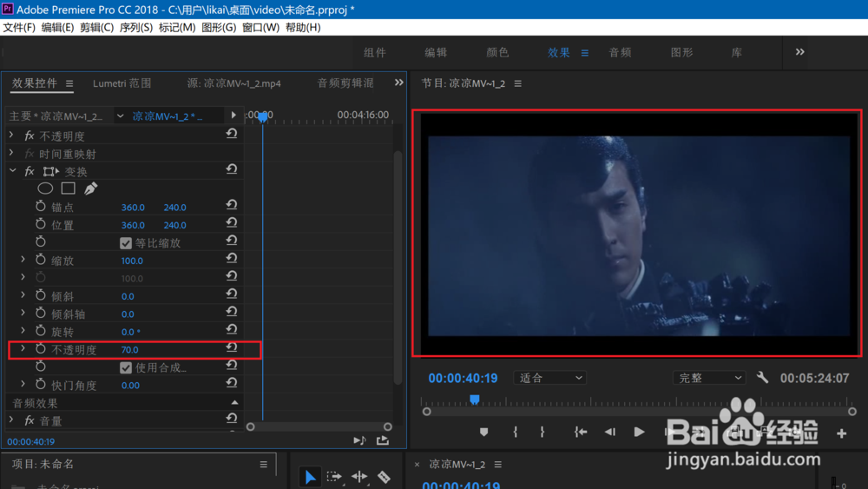The width and height of the screenshot is (868, 489).
Task: Open the program monitor wrench settings
Action: pos(762,378)
